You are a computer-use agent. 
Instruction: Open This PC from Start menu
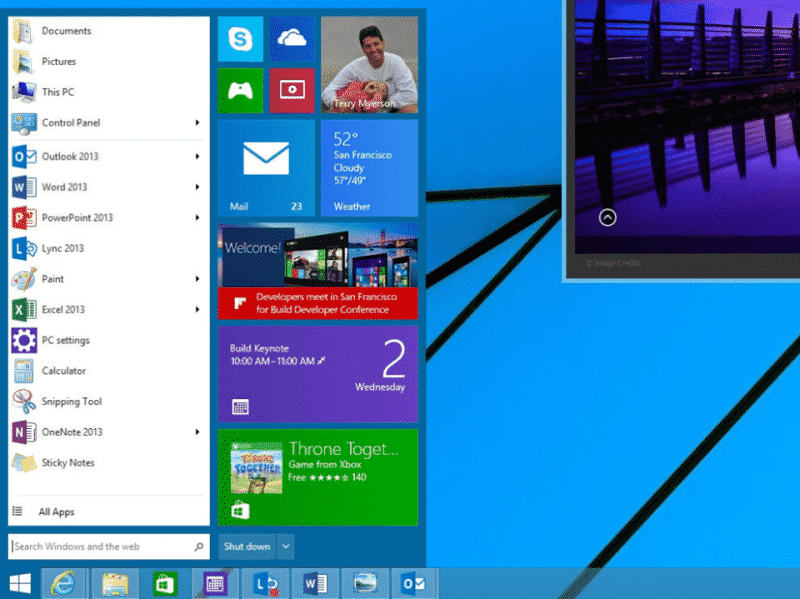(109, 92)
